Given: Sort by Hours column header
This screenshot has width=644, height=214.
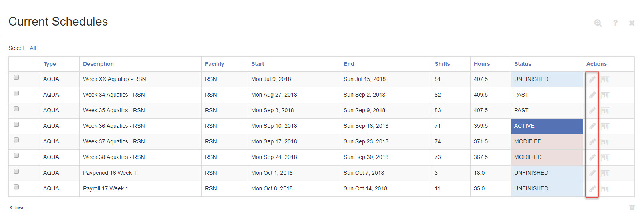Looking at the screenshot, I should coord(482,64).
